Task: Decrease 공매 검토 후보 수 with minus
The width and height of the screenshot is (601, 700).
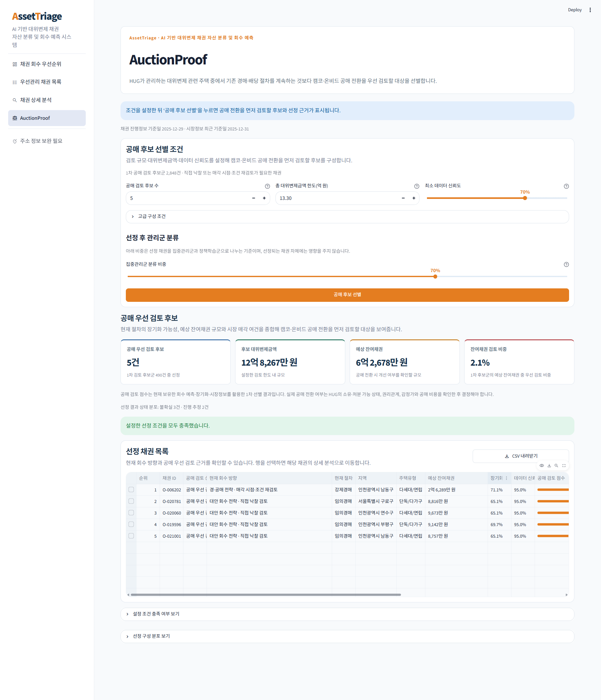Action: coord(254,198)
